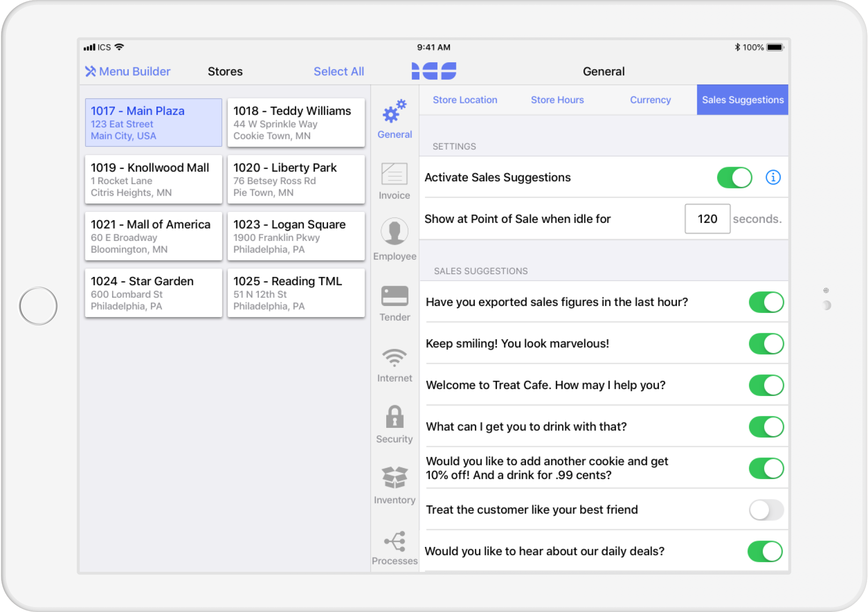Open the Store Location tab
The width and height of the screenshot is (868, 612).
click(x=465, y=100)
